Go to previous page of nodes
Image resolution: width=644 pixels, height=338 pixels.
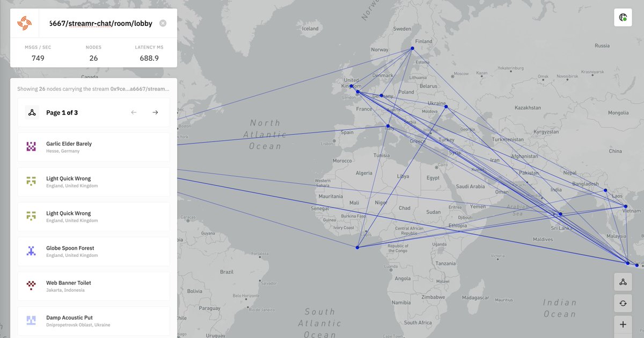point(134,112)
